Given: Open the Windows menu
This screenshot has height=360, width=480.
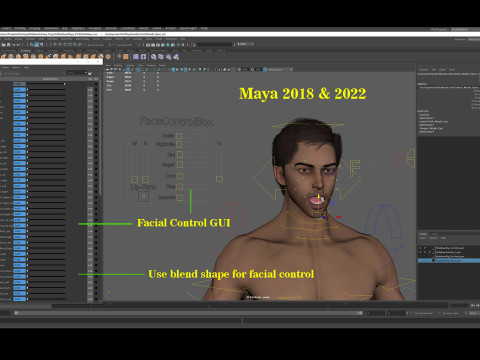Looking at the screenshot, I should pyautogui.click(x=51, y=28).
